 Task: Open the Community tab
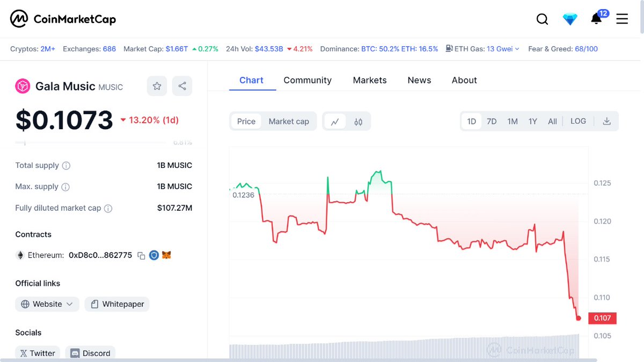[308, 80]
